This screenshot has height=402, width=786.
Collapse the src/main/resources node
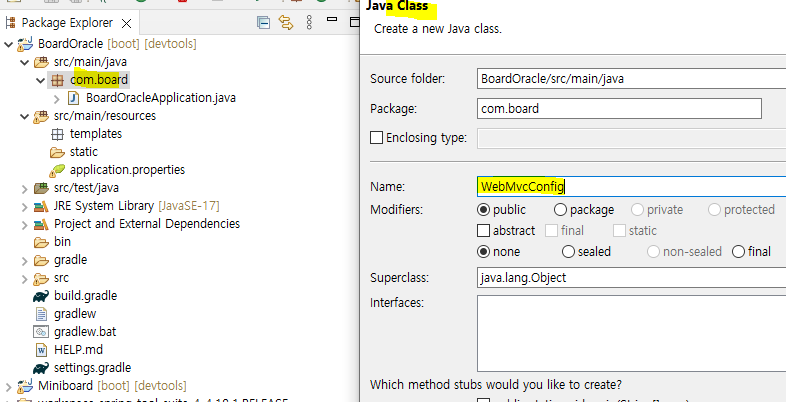coord(24,116)
